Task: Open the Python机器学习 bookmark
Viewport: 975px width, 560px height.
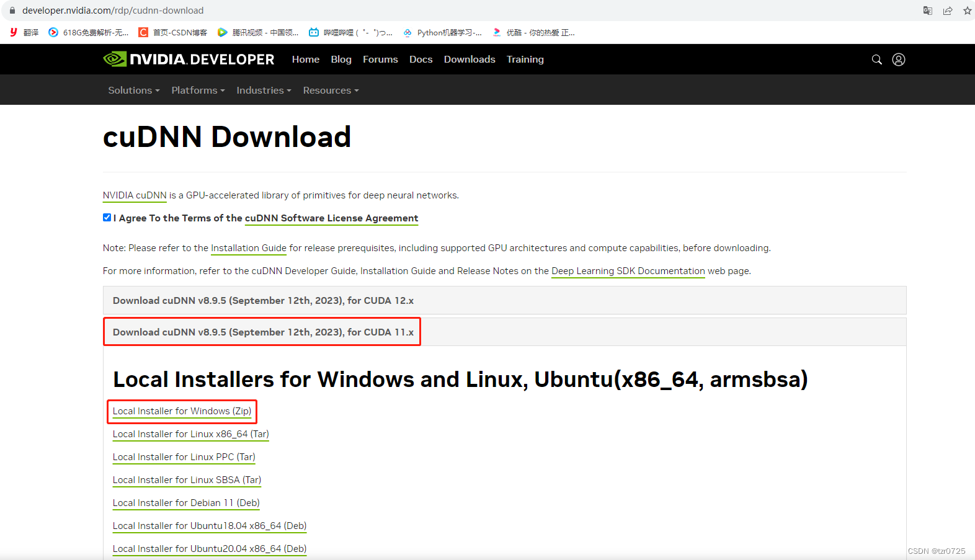Action: [442, 32]
